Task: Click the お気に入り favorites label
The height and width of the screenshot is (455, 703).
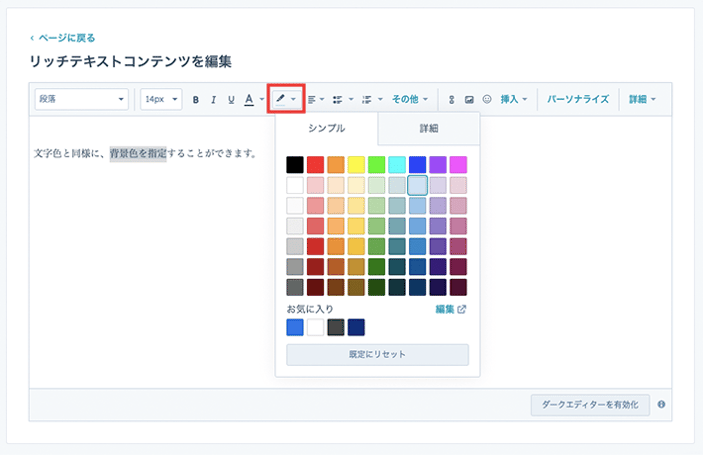Action: pyautogui.click(x=310, y=309)
